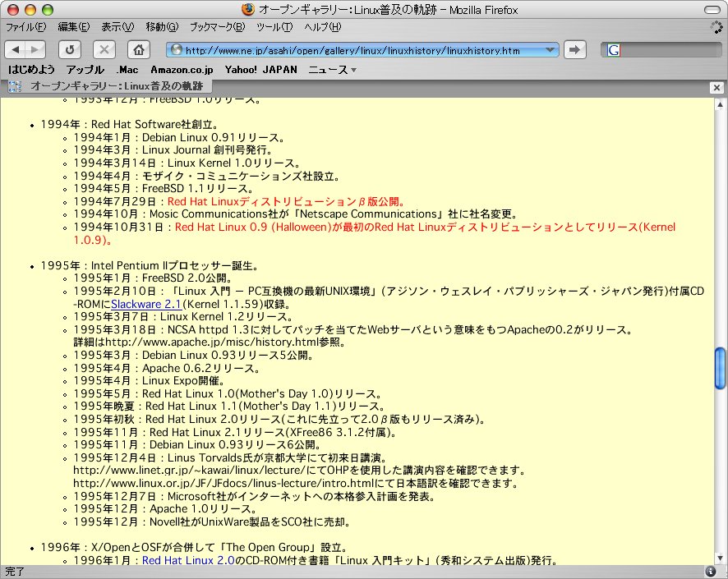Toggle the toolbar pill button in title bar
This screenshot has width=728, height=579.
pos(712,10)
